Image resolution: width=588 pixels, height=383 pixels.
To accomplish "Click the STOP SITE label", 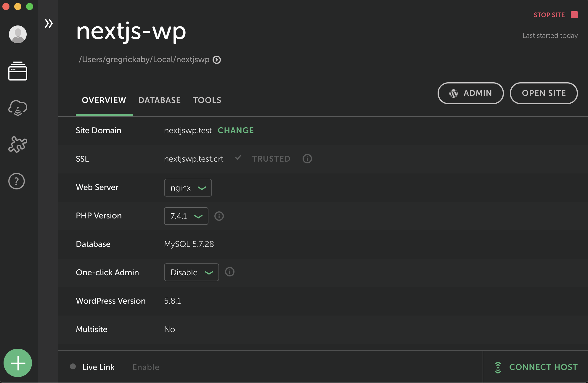I will point(549,15).
